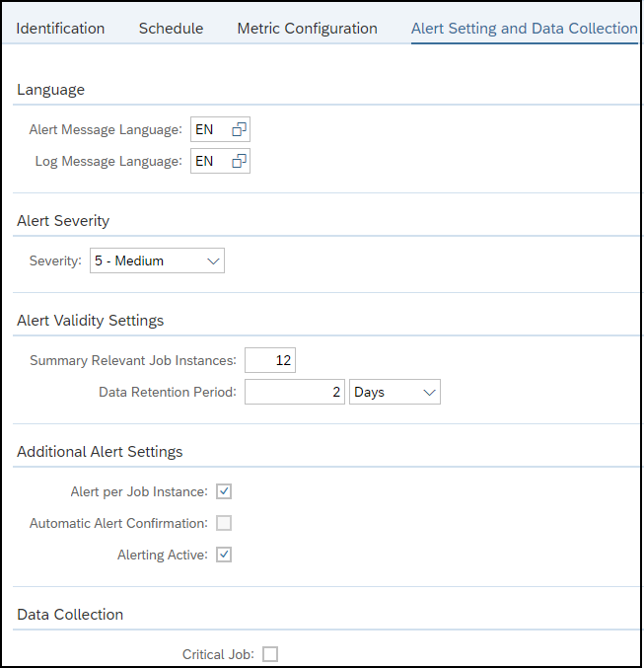The image size is (644, 668).
Task: Expand the Days unit dropdown
Action: (x=394, y=392)
